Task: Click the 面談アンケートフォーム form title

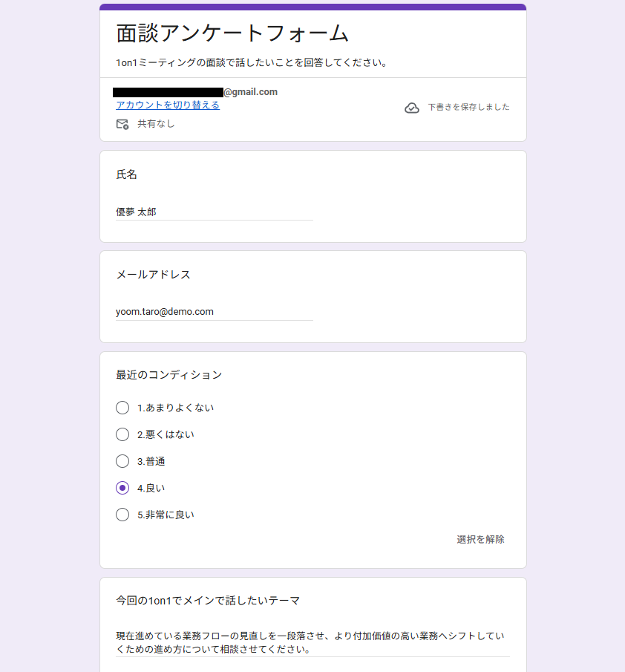Action: (x=232, y=33)
